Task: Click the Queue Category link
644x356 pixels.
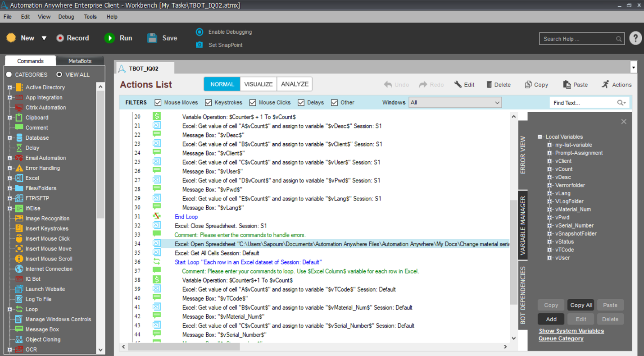Action: click(x=561, y=338)
